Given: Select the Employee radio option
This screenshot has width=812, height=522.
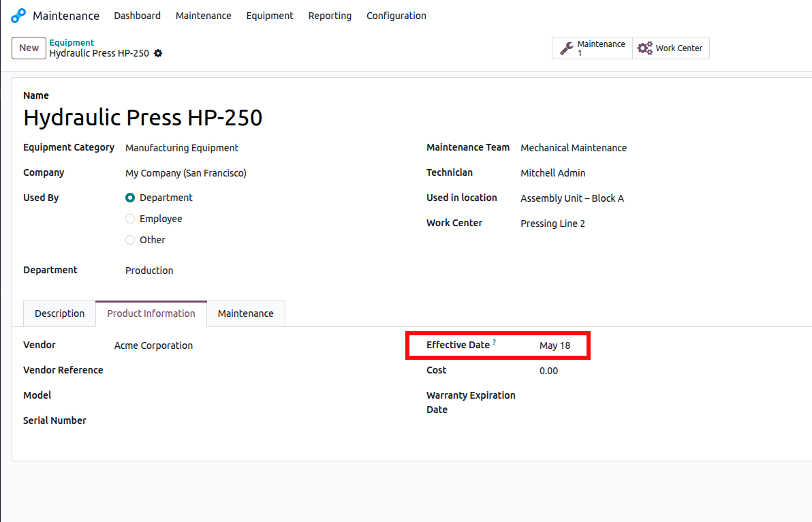Looking at the screenshot, I should [x=130, y=219].
